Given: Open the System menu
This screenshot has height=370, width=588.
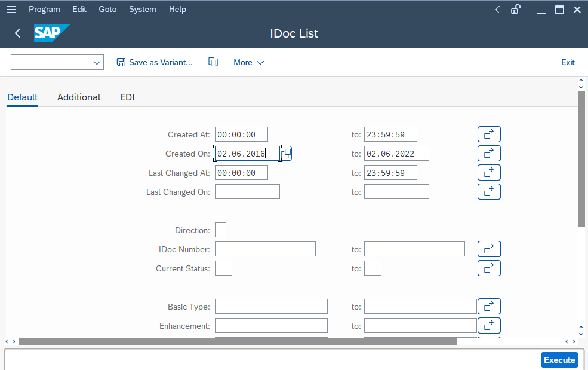Looking at the screenshot, I should [143, 10].
